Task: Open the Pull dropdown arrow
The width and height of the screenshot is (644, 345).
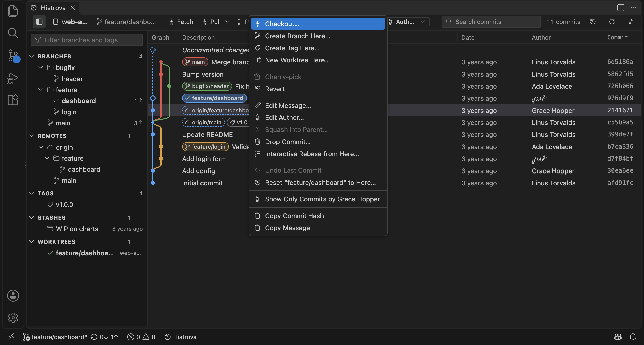Action: [227, 22]
